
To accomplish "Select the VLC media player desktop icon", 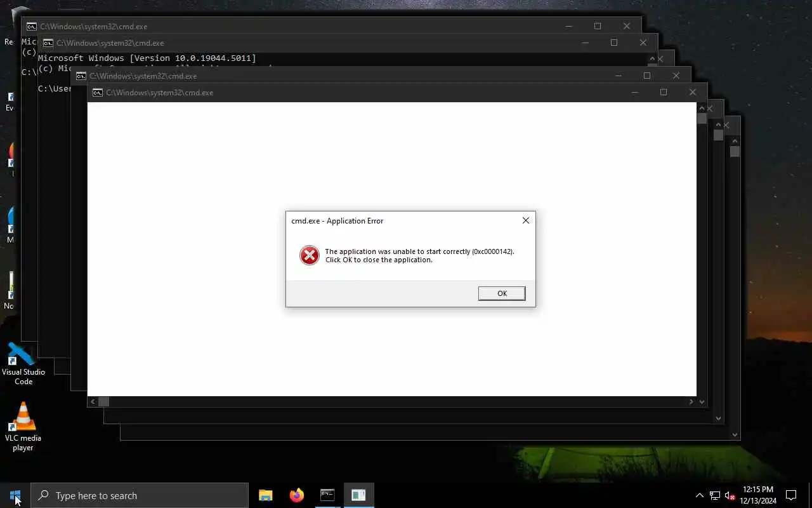I will click(x=23, y=427).
